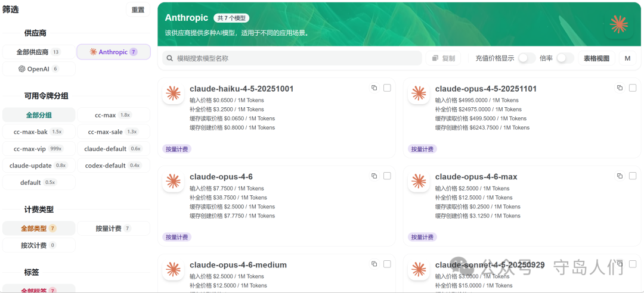Screen dimensions: 644x293
Task: Click the 补全价格 $3.2500 price line
Action: tap(227, 109)
